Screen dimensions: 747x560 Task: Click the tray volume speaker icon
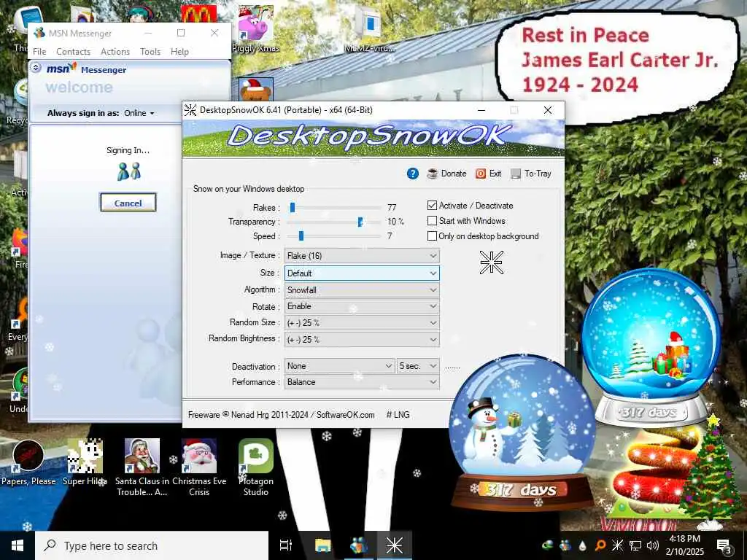pyautogui.click(x=653, y=545)
